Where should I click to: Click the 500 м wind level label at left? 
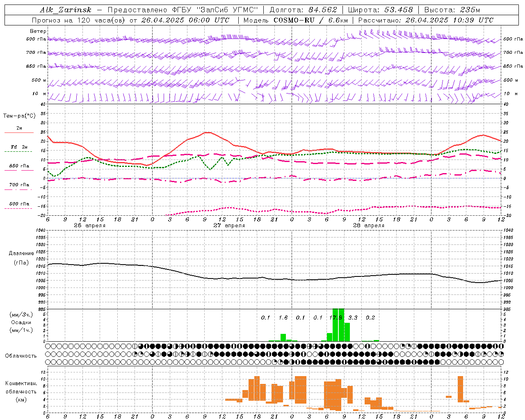(39, 80)
